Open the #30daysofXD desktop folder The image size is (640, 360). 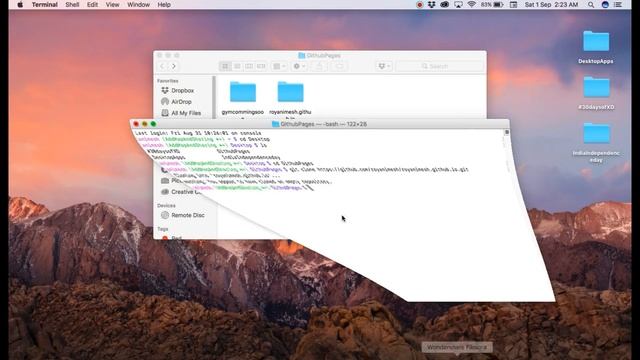click(596, 93)
